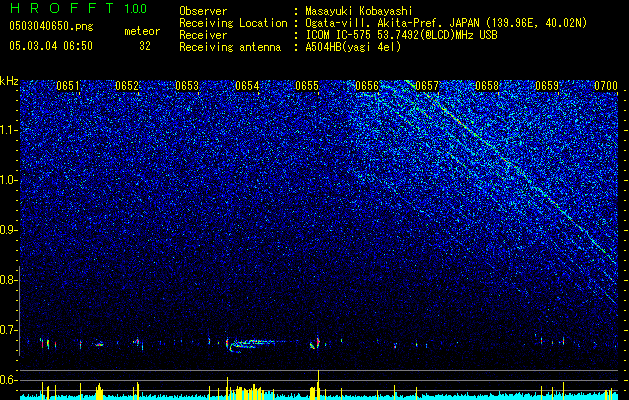Click the "Observer" field label
629x400 pixels.
[x=203, y=11]
